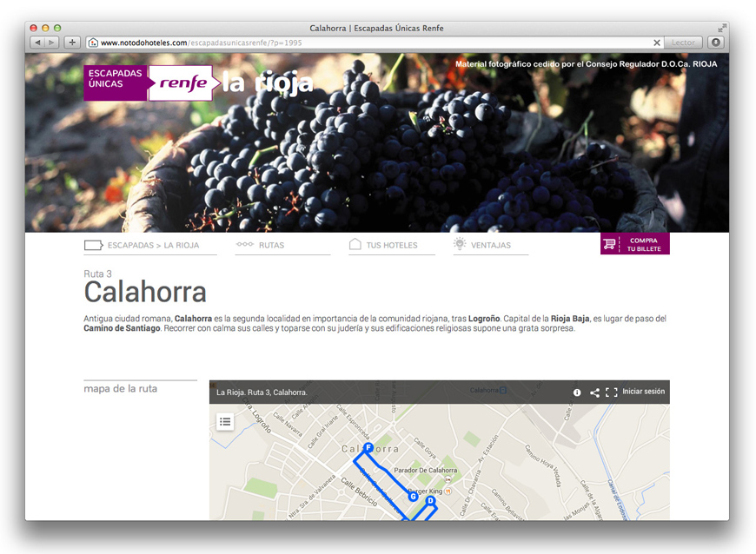Screen dimensions: 756x554
Task: Click the browser back arrow
Action: [x=37, y=43]
